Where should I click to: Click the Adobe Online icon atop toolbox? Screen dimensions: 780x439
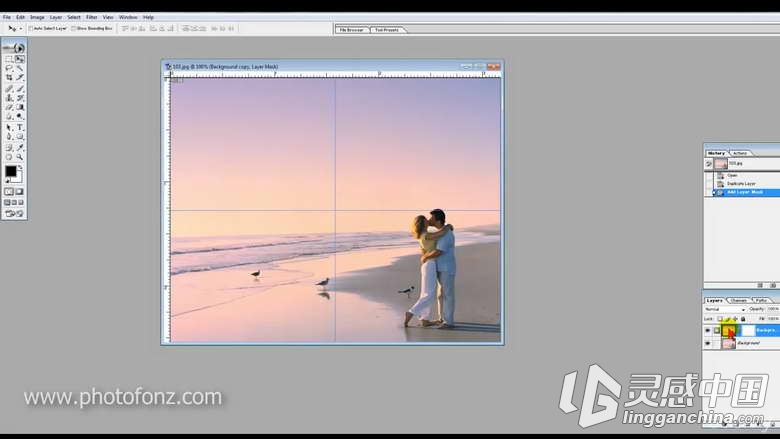click(x=14, y=48)
